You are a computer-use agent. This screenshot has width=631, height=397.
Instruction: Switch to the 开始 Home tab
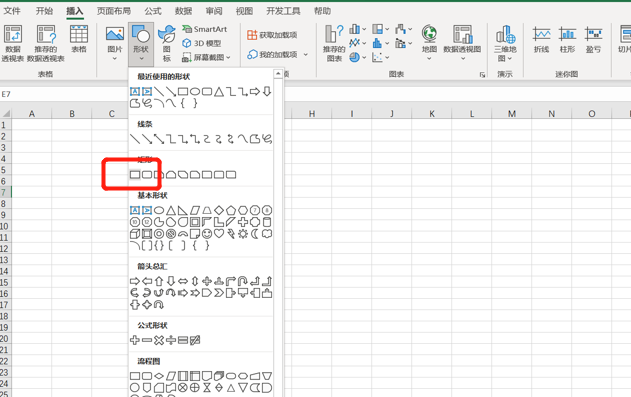pos(44,11)
